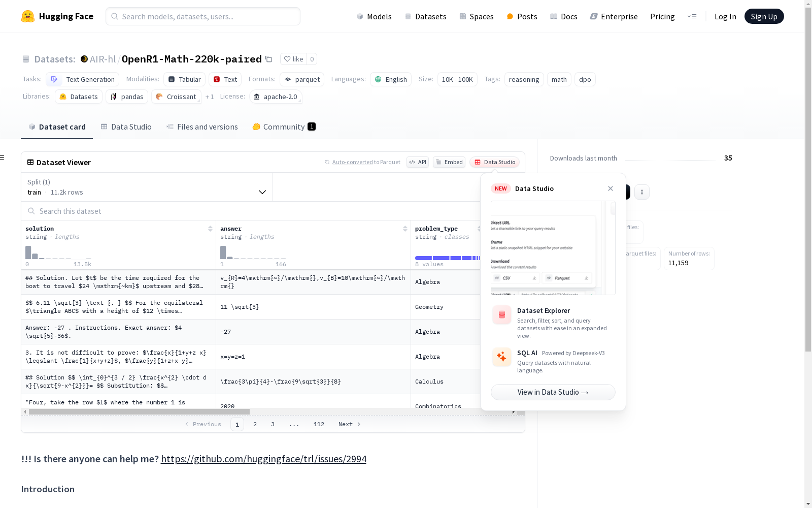The height and width of the screenshot is (508, 812).
Task: Click the 10K - 100K size tag
Action: coord(457,79)
